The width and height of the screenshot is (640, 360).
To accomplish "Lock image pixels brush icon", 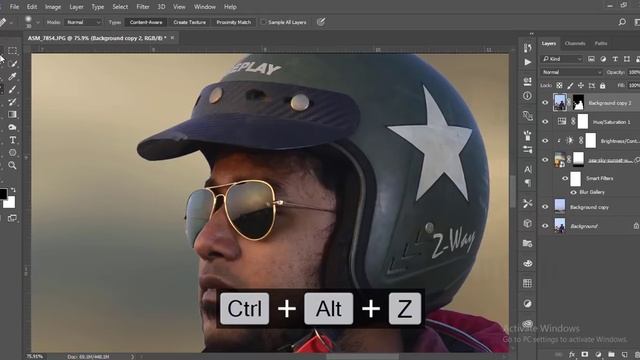I will (570, 85).
